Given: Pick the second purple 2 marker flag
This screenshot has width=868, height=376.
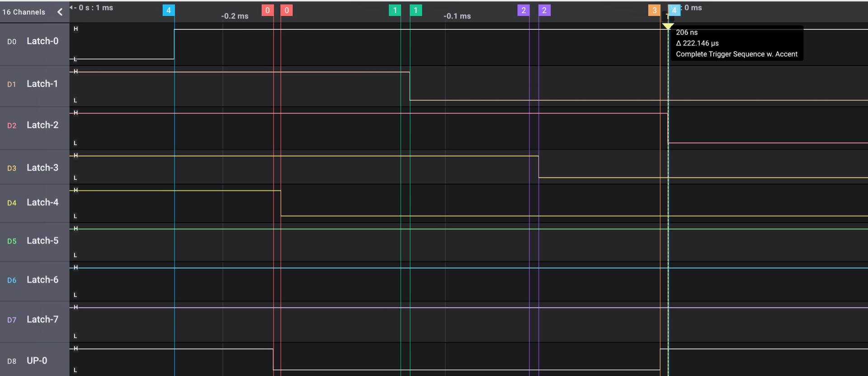Looking at the screenshot, I should click(544, 10).
